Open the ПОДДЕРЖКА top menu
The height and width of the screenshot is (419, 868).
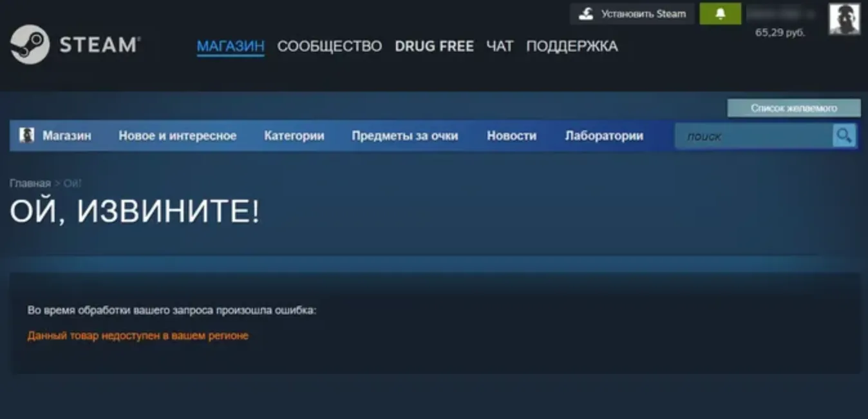(572, 46)
